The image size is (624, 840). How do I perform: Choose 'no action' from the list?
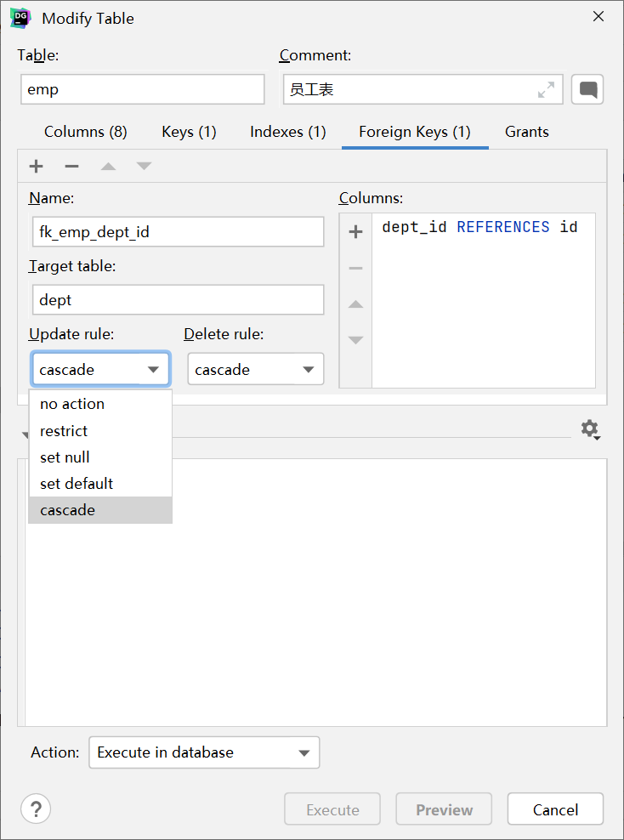coord(100,404)
